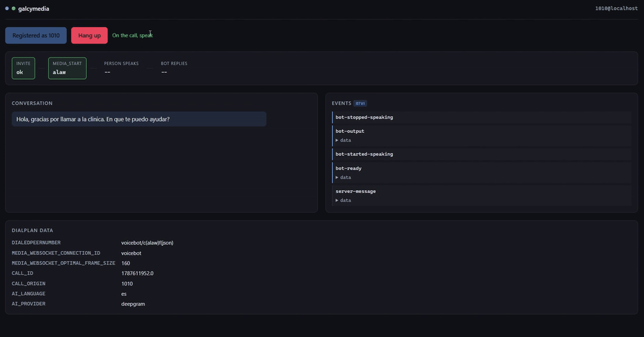This screenshot has width=644, height=337.
Task: Select the CALL_ORIGIN value 1010
Action: 127,283
